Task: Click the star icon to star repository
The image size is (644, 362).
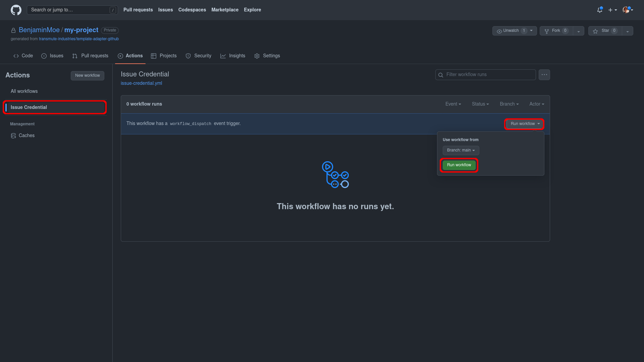Action: (x=595, y=31)
